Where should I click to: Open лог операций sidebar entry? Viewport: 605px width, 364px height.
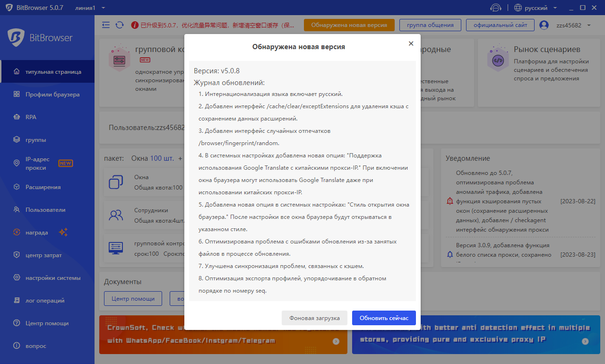coord(47,301)
